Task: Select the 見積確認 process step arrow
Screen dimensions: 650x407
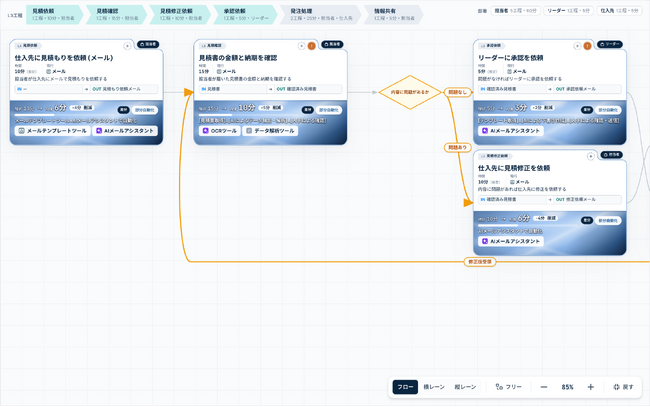Action: point(116,15)
